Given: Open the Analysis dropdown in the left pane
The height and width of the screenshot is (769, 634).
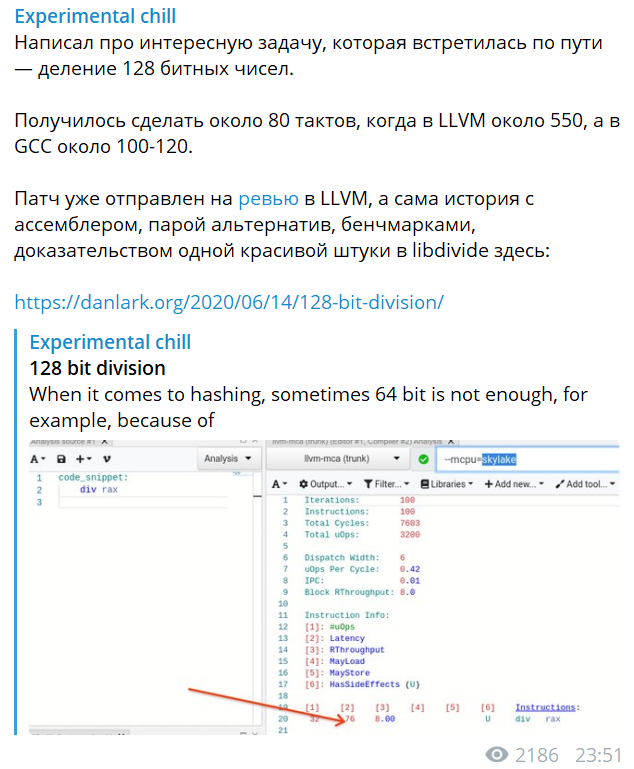Looking at the screenshot, I should click(227, 459).
